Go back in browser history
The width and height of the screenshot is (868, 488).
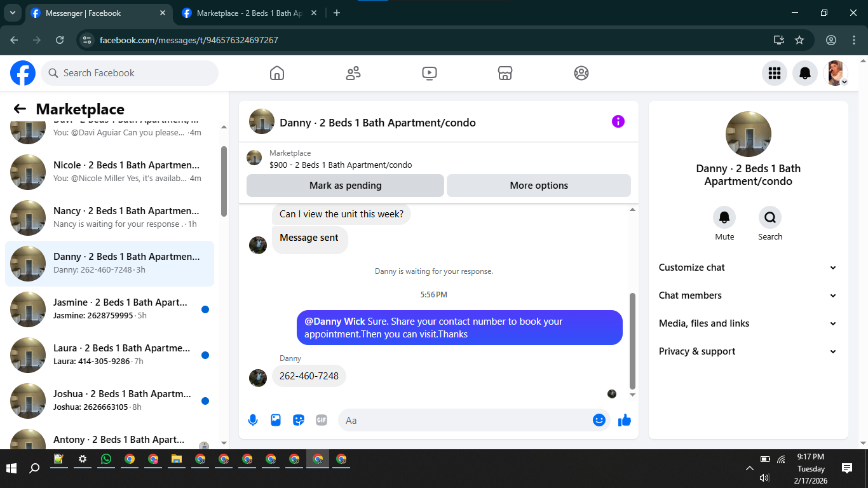tap(14, 40)
